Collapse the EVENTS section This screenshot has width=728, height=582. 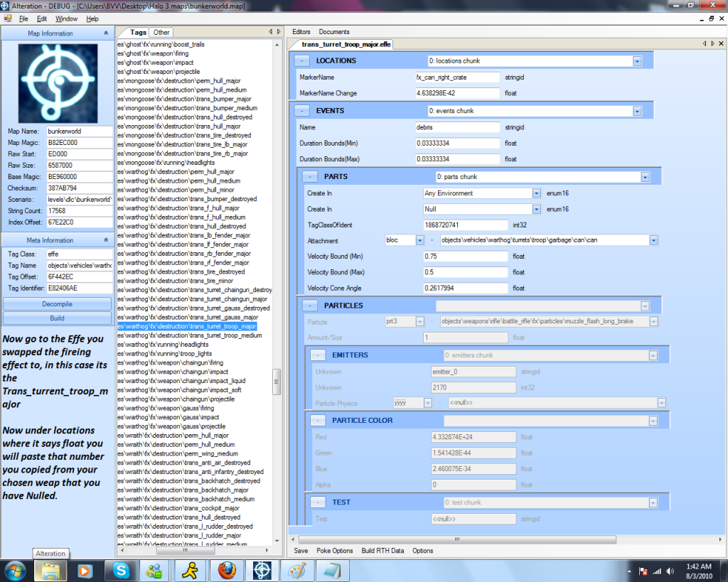click(301, 111)
